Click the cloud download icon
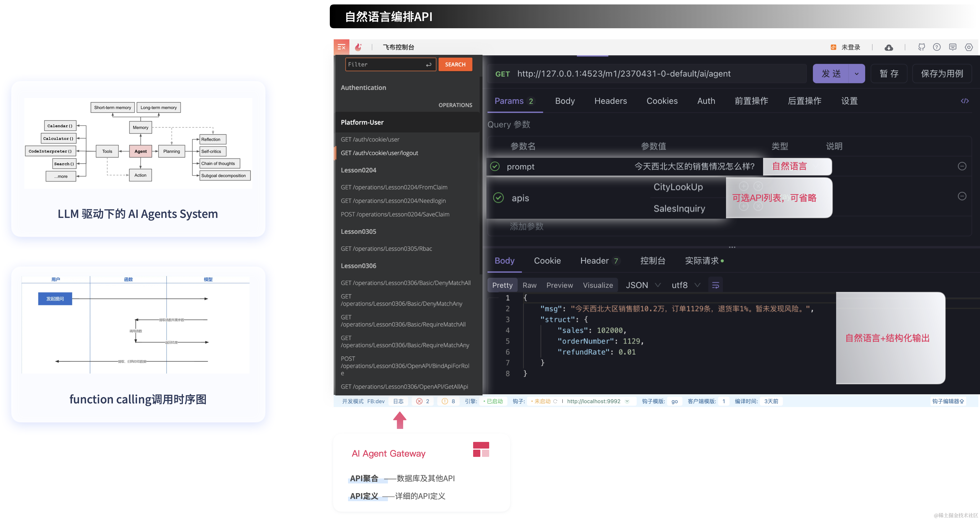 pyautogui.click(x=889, y=47)
